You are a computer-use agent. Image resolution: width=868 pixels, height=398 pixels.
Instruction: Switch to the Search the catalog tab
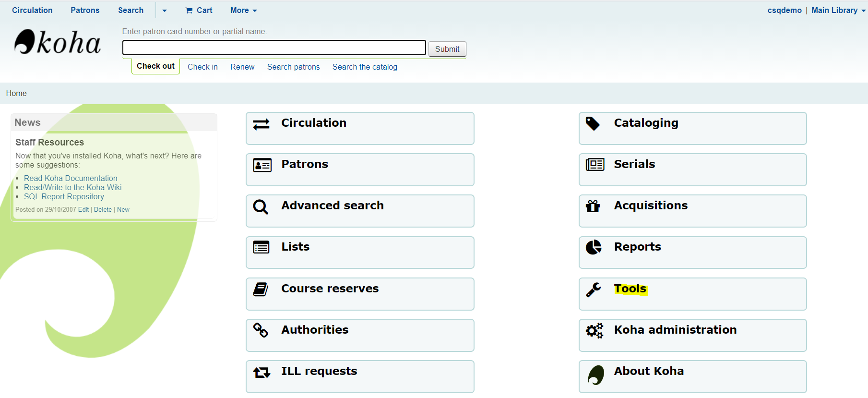(365, 67)
